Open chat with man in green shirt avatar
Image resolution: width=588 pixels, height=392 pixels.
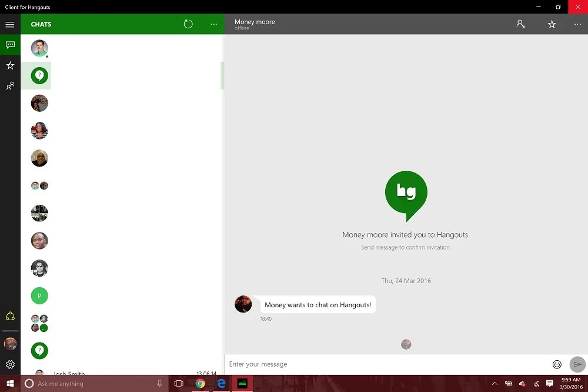pyautogui.click(x=39, y=48)
